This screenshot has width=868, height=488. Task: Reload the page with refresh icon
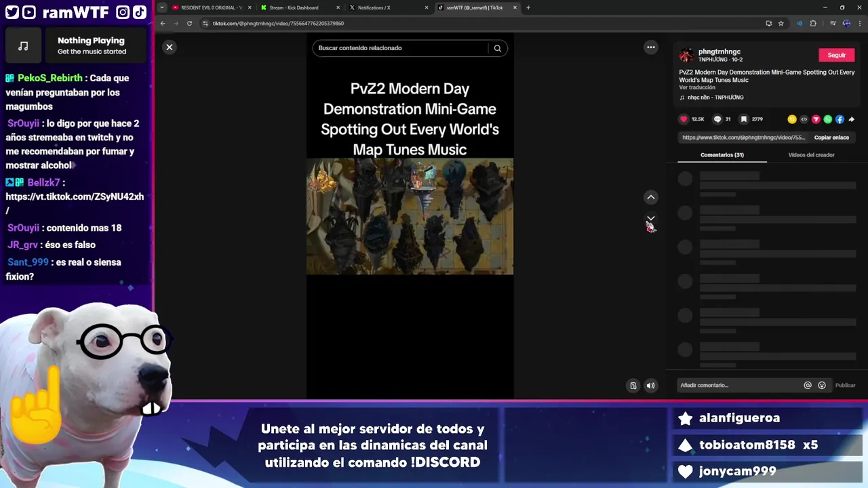point(189,23)
